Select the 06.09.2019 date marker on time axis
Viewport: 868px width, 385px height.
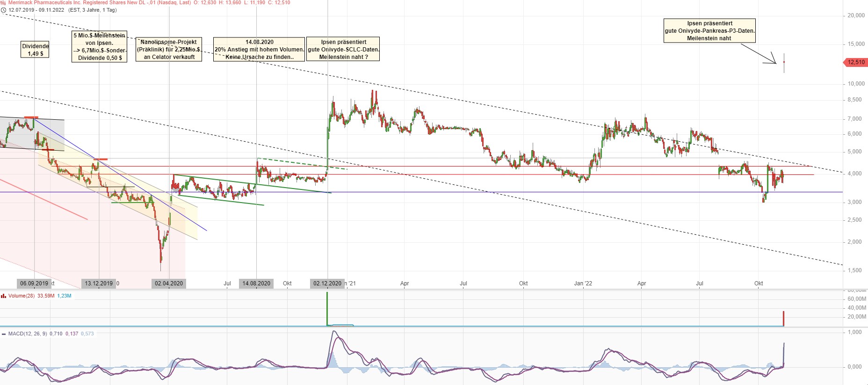click(34, 283)
